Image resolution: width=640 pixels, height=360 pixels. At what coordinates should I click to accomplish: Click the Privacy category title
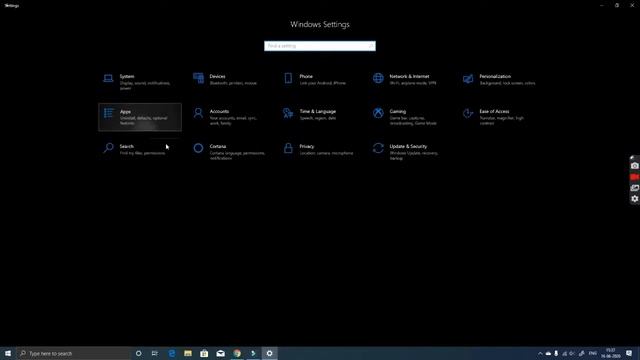click(x=307, y=146)
